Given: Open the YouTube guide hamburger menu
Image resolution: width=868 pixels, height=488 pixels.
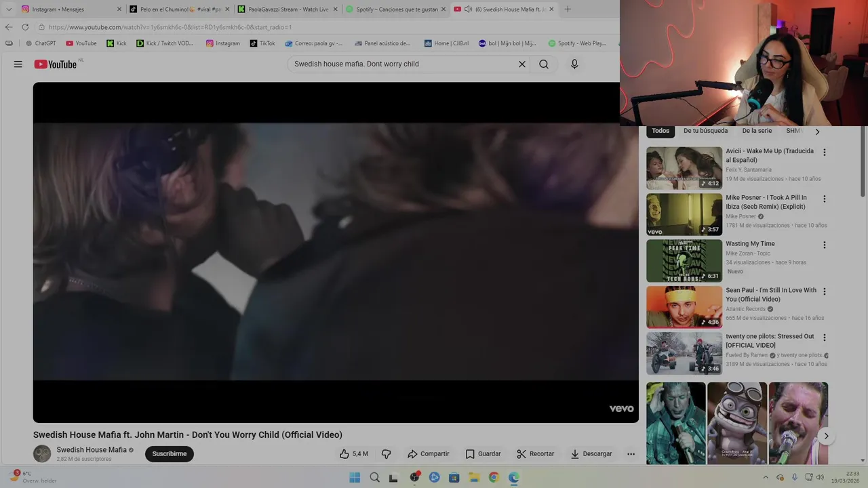Looking at the screenshot, I should (18, 64).
